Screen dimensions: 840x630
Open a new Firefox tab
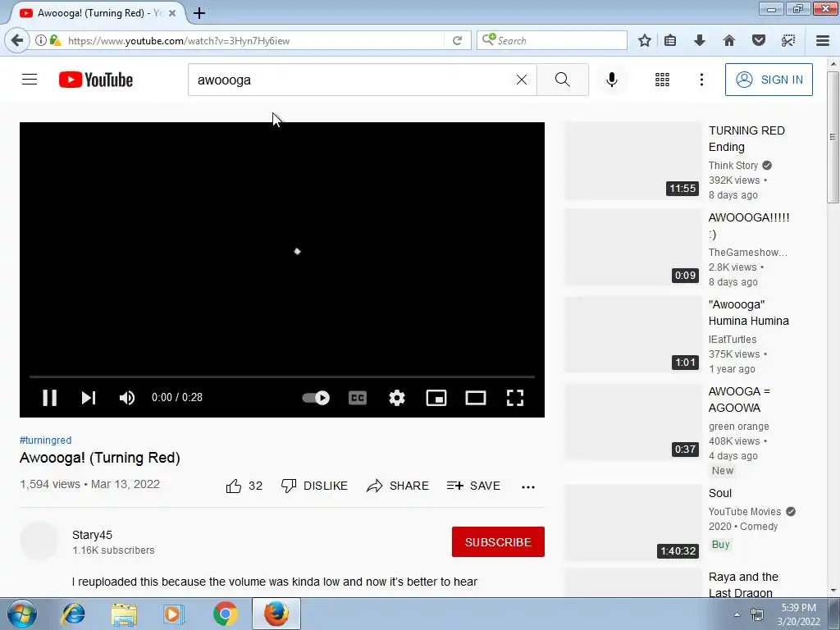[x=199, y=13]
